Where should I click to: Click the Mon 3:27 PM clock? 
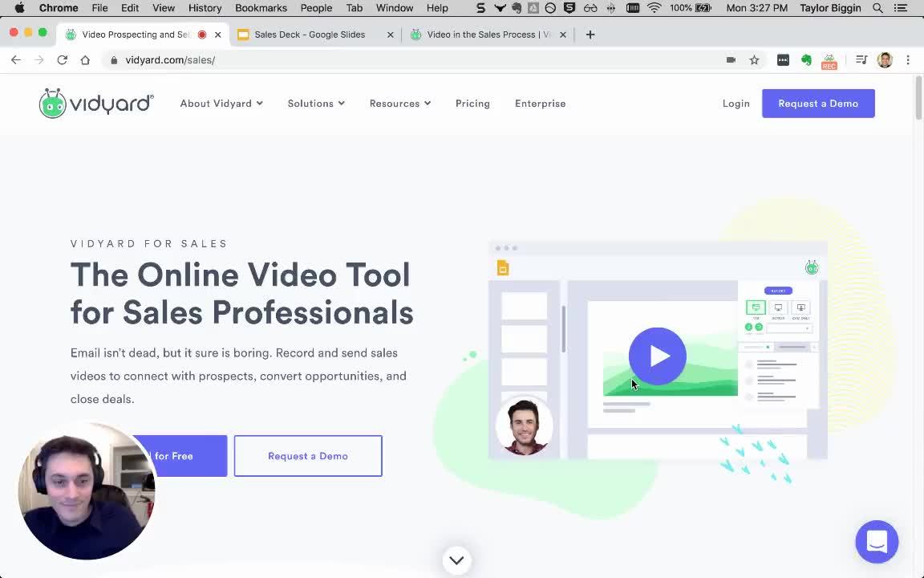[756, 8]
